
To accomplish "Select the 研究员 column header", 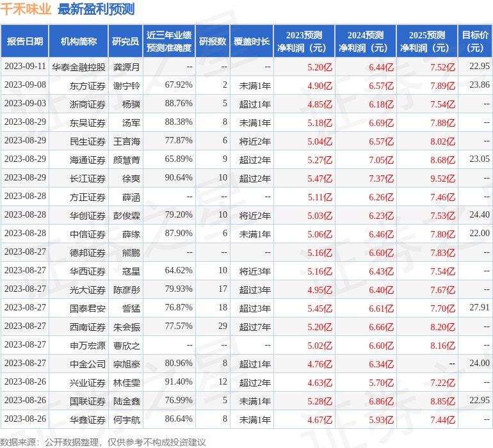I will coord(125,41).
